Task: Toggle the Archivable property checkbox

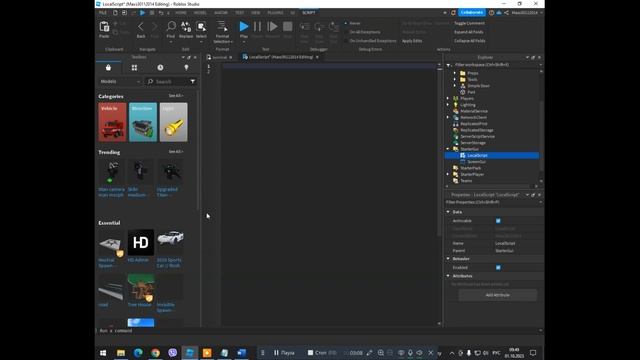Action: click(498, 221)
